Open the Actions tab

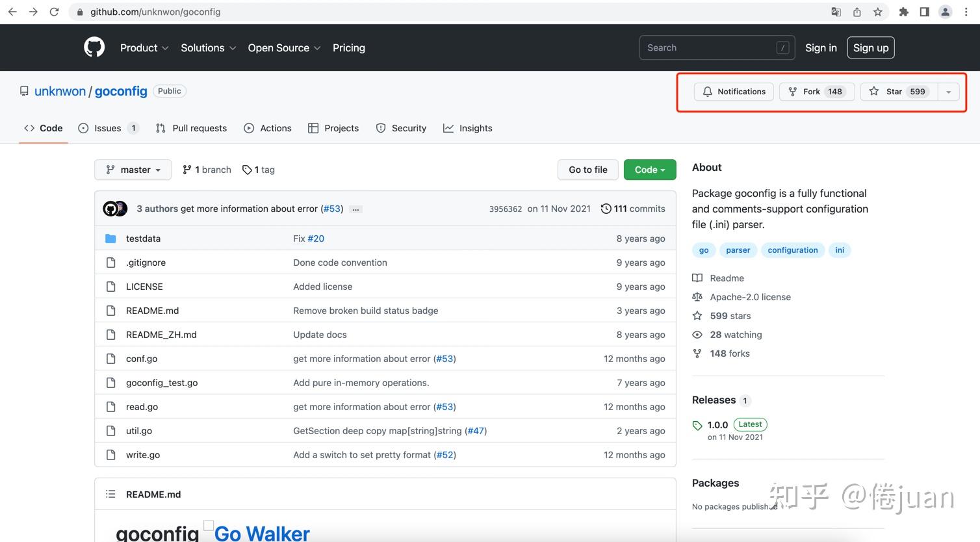click(268, 128)
